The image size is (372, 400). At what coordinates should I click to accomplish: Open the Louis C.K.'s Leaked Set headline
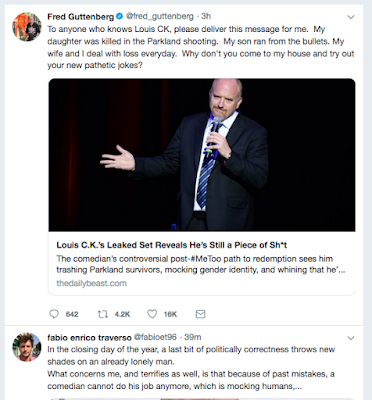click(x=172, y=245)
